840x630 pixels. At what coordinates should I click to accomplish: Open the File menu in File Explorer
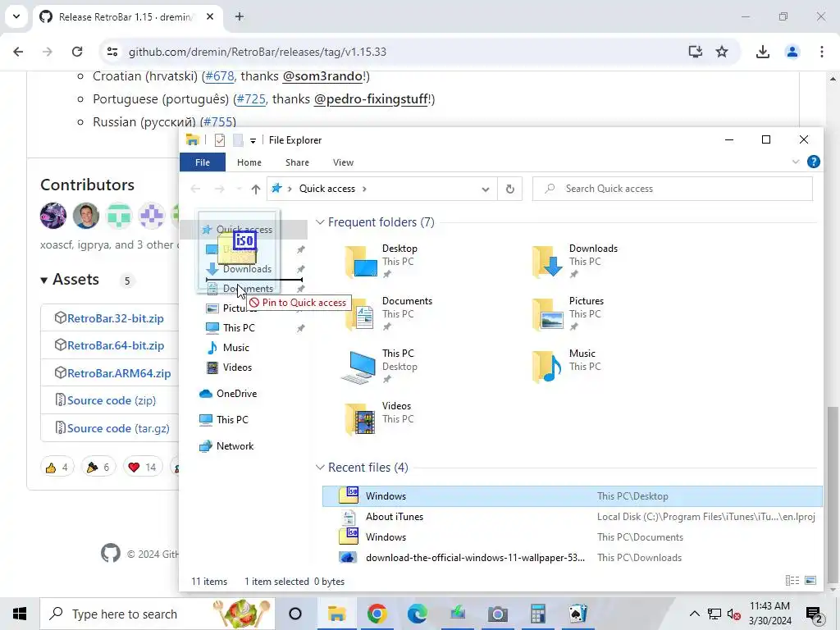click(x=203, y=162)
